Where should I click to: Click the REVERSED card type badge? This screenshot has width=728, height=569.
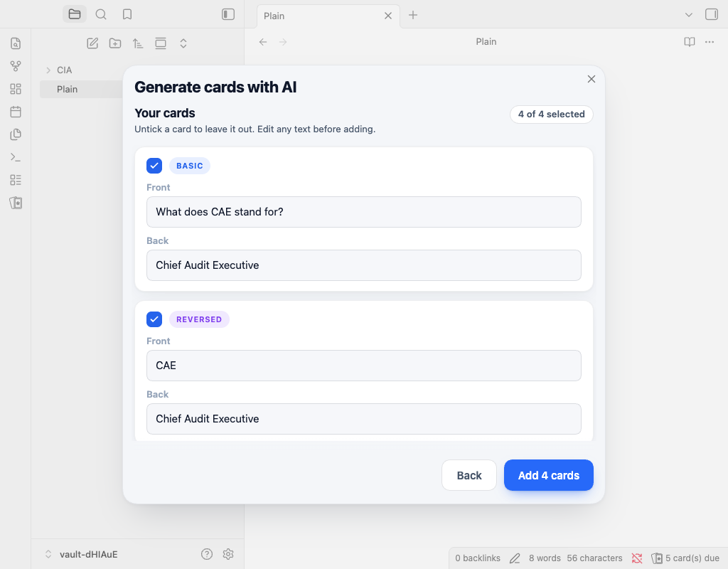pyautogui.click(x=199, y=319)
